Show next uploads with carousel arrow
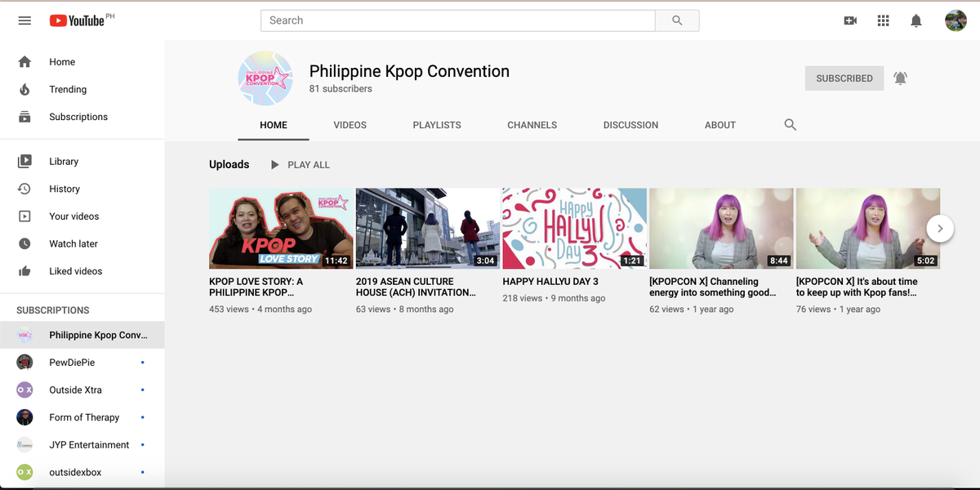This screenshot has height=490, width=980. [940, 229]
